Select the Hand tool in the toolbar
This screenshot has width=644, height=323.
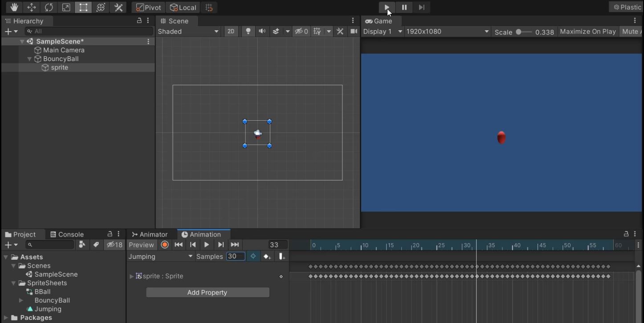point(15,8)
